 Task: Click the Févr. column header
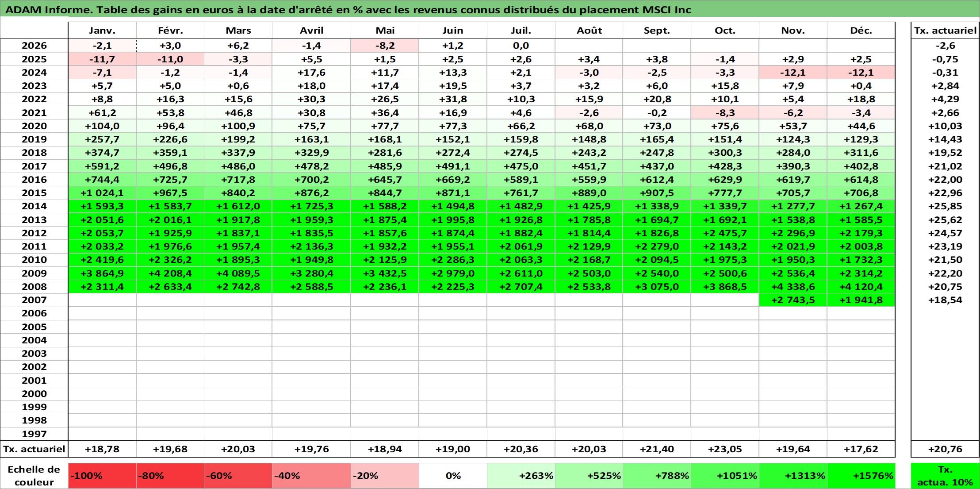(170, 31)
